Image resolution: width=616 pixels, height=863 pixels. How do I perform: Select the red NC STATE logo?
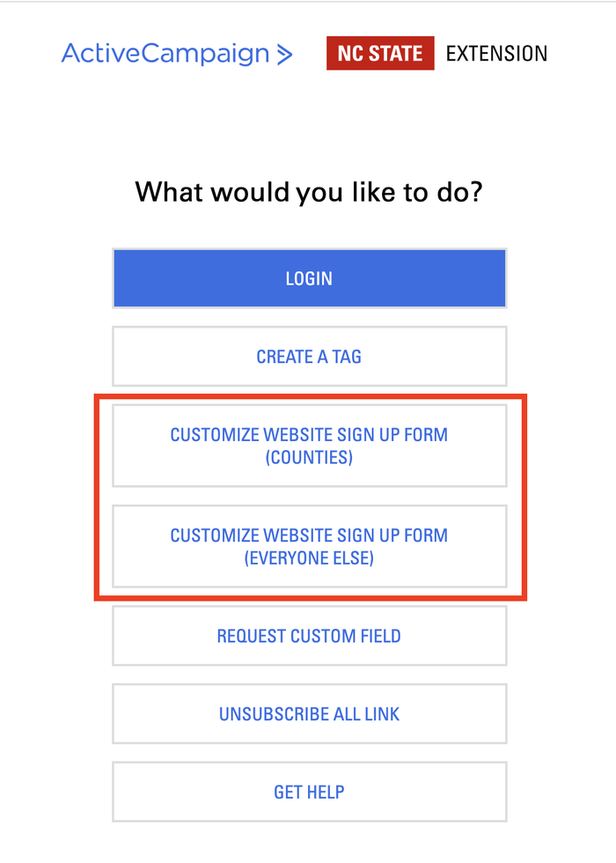380,53
